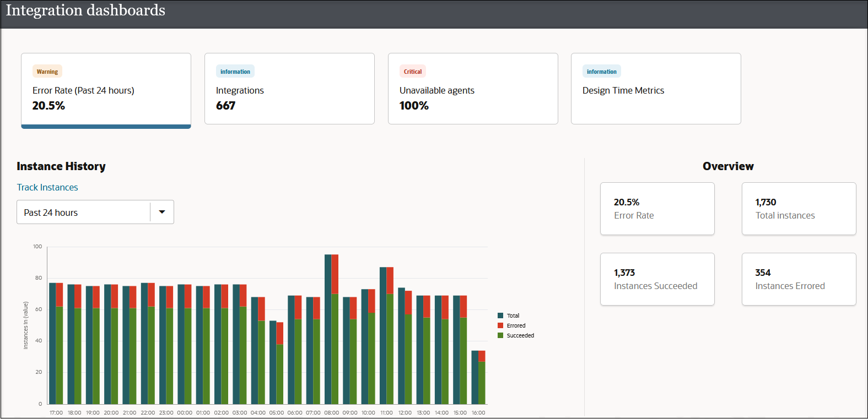Click the 100% value on Unavailable agents
Viewport: 868px width, 419px height.
click(414, 106)
